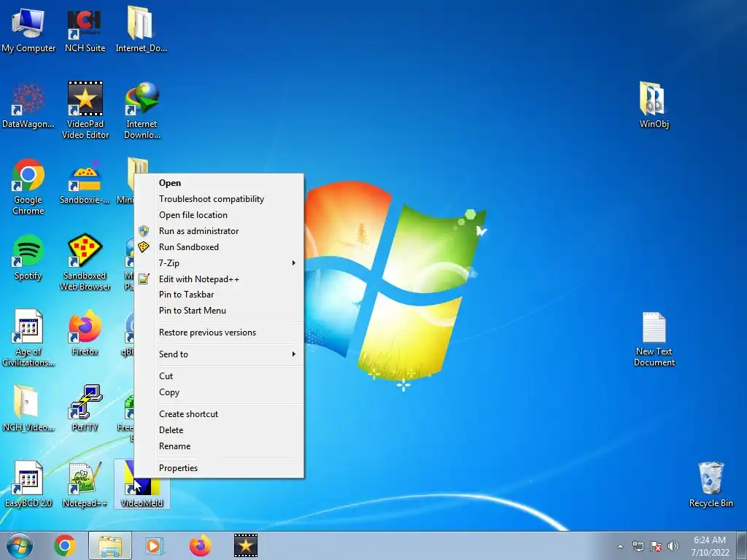
Task: Choose Troubleshoot compatibility
Action: pyautogui.click(x=220, y=199)
